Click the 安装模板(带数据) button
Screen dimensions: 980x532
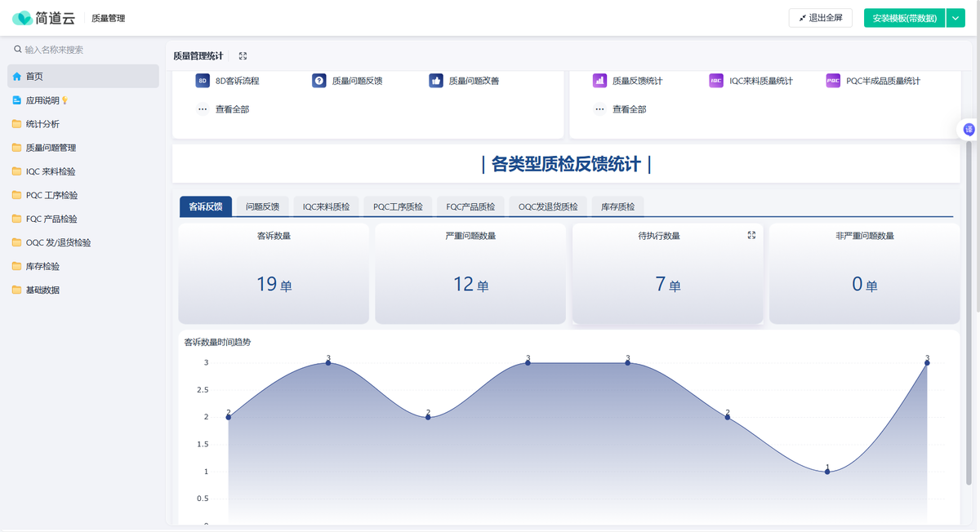904,18
